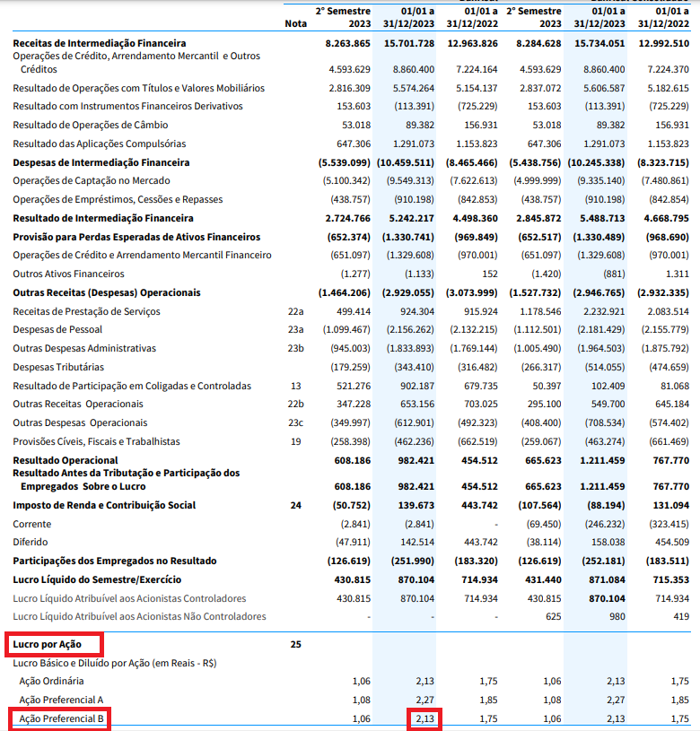Click 'Lucro Líquido do Semestre/Exercício' heading
The image size is (700, 731).
coord(97,580)
